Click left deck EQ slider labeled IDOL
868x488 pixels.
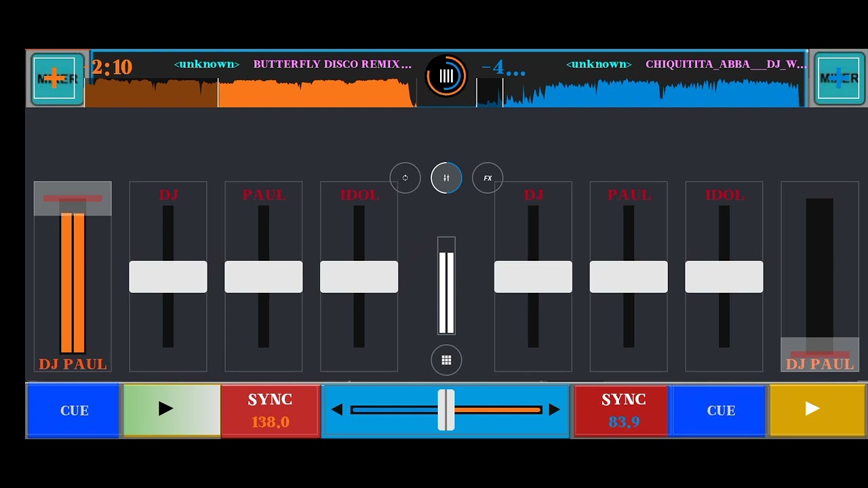359,277
